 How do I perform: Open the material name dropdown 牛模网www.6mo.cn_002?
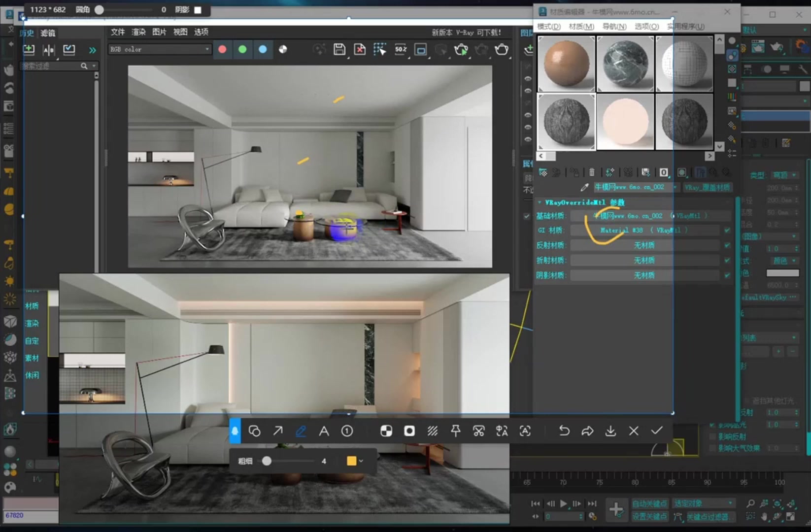click(x=674, y=187)
